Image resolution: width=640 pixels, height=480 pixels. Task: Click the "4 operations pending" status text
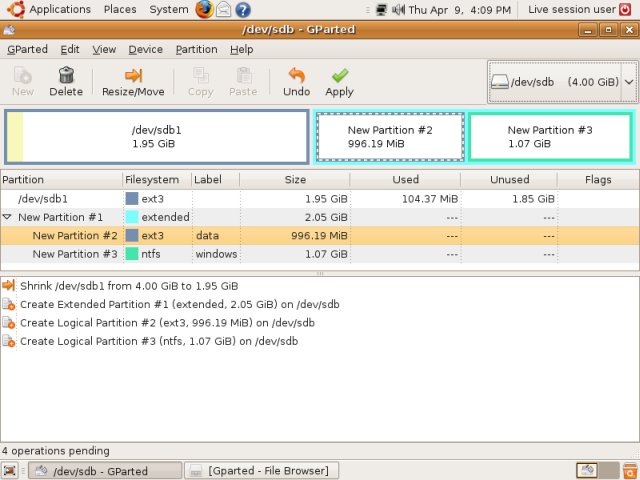pos(56,451)
